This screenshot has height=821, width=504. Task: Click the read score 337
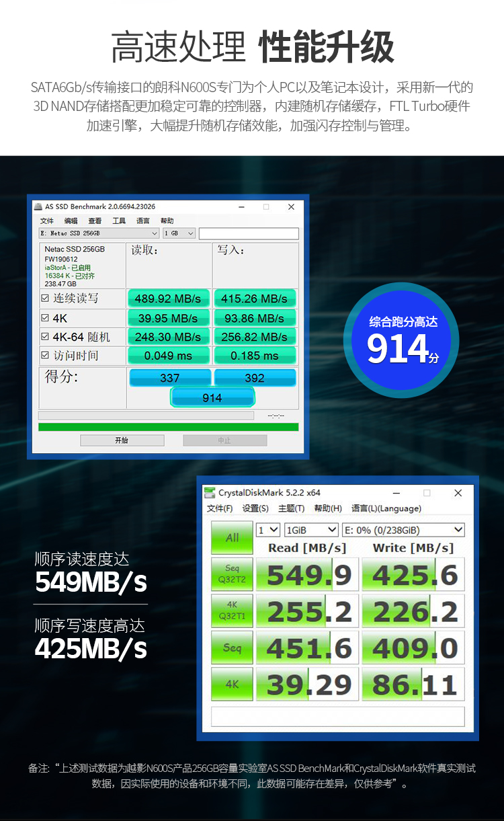click(x=170, y=378)
